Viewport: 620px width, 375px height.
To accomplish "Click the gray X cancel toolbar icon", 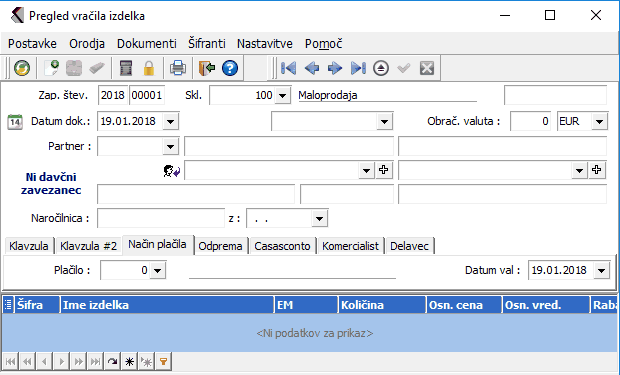I will 427,68.
